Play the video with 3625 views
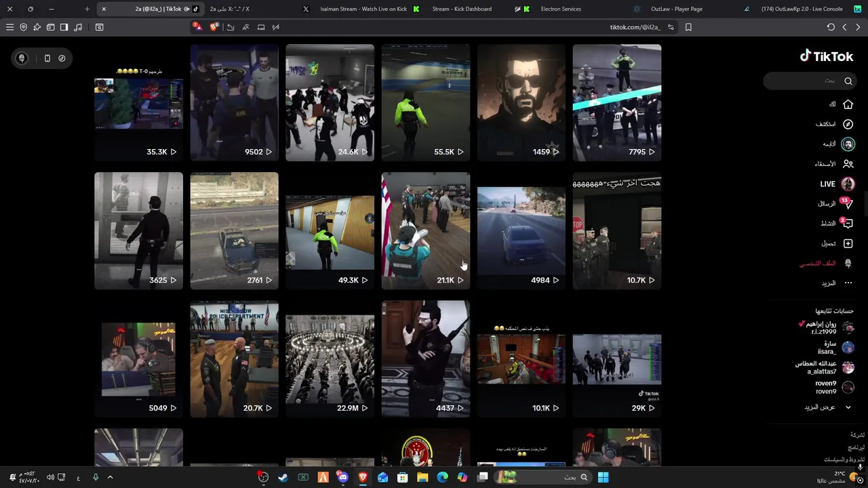 point(138,230)
